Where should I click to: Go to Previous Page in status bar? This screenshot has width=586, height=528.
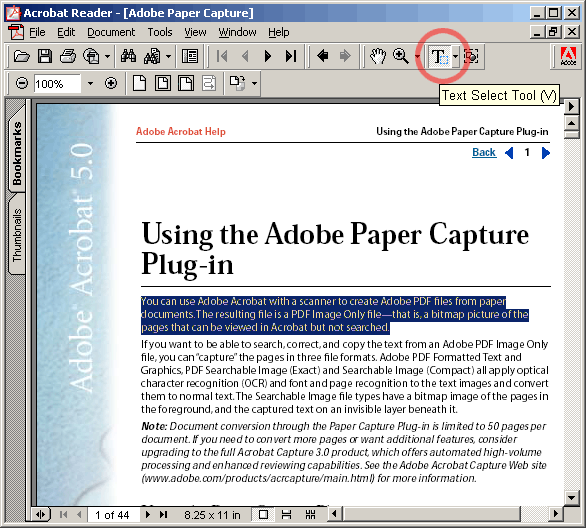pos(79,515)
